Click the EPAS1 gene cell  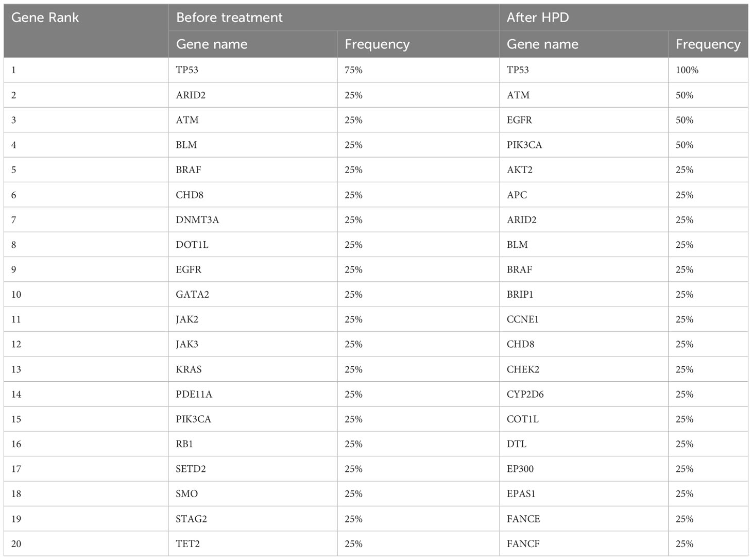(x=584, y=494)
